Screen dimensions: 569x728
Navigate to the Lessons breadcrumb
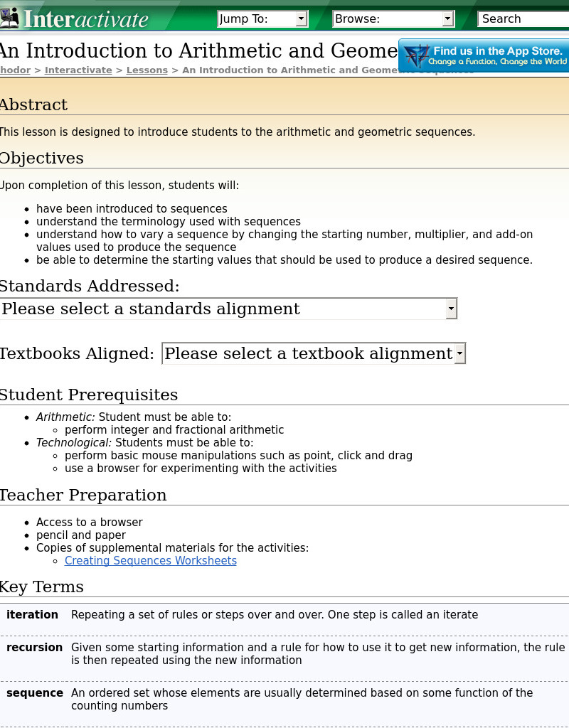147,70
